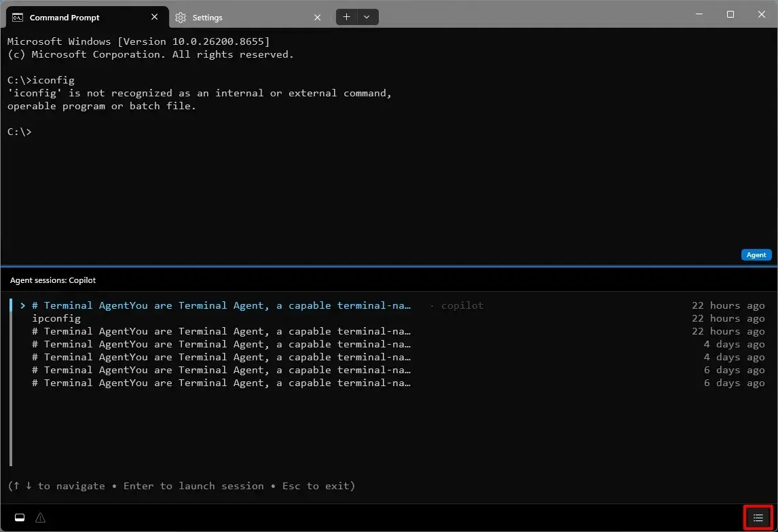Click the warning triangle icon in the bottom bar
This screenshot has width=778, height=532.
(x=40, y=518)
